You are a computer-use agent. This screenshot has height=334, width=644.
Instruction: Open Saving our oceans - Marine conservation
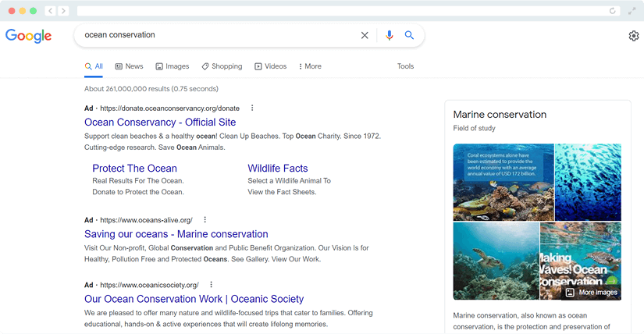pyautogui.click(x=176, y=234)
